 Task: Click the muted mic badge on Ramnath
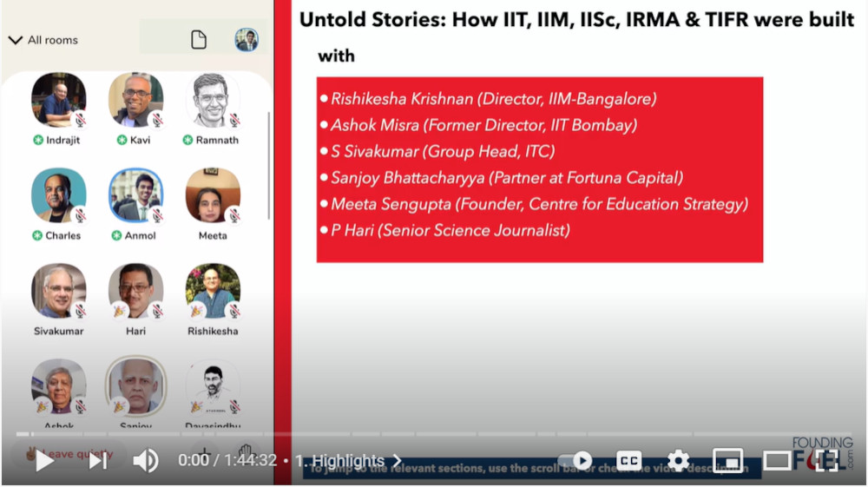(x=234, y=120)
